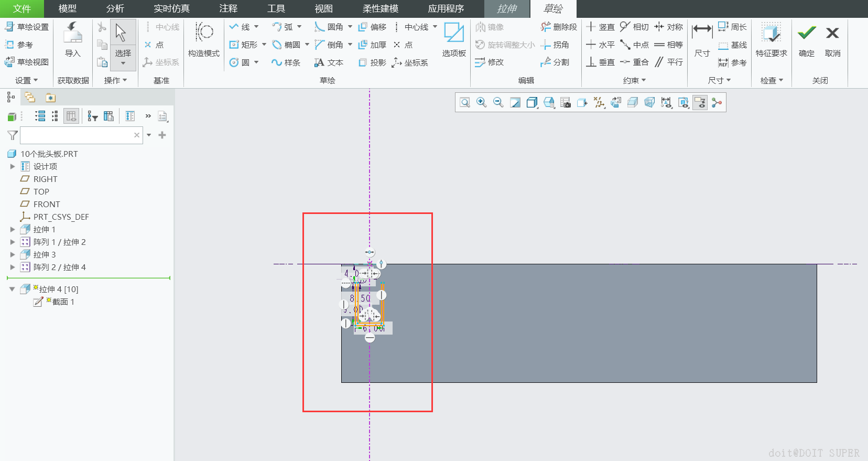
Task: Toggle the model tree filter funnel icon
Action: point(13,135)
